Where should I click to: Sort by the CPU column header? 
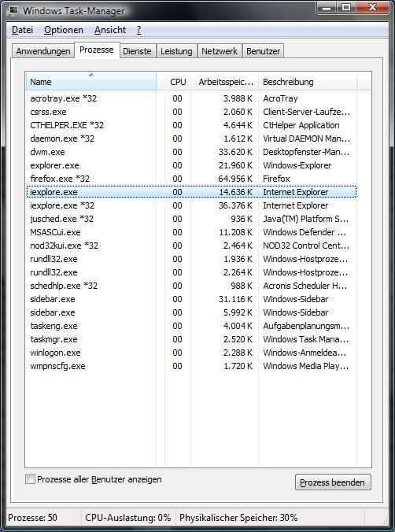click(178, 82)
